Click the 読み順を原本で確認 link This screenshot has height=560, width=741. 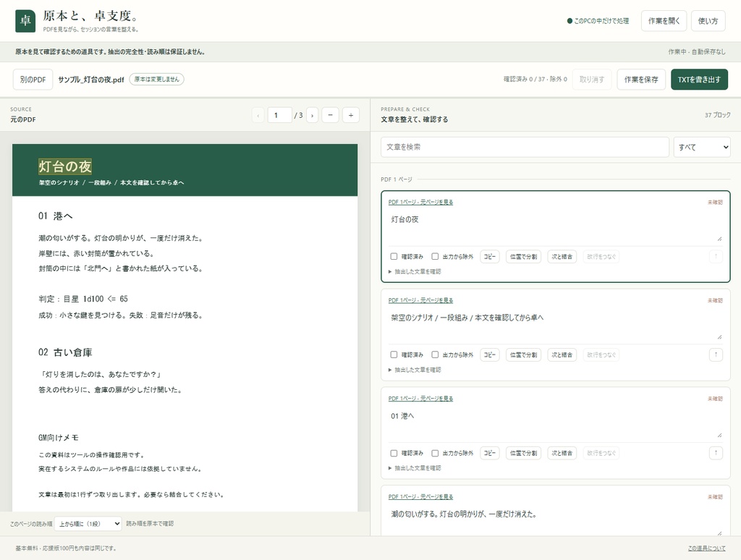(x=150, y=524)
